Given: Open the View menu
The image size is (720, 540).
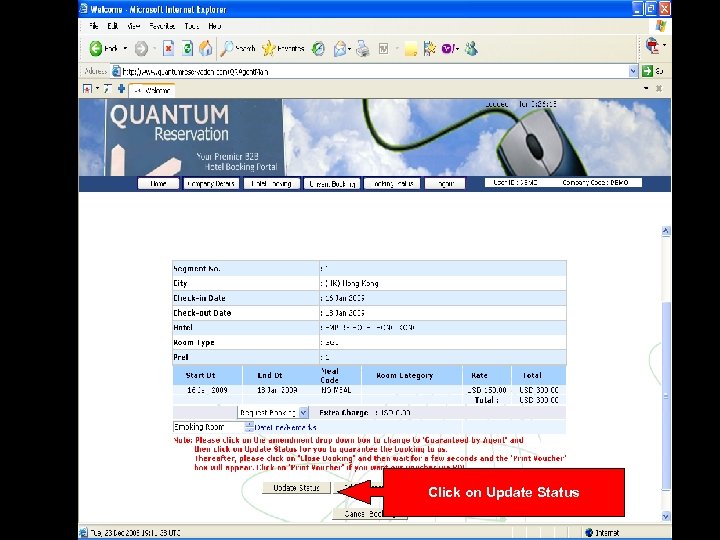Looking at the screenshot, I should [x=134, y=26].
